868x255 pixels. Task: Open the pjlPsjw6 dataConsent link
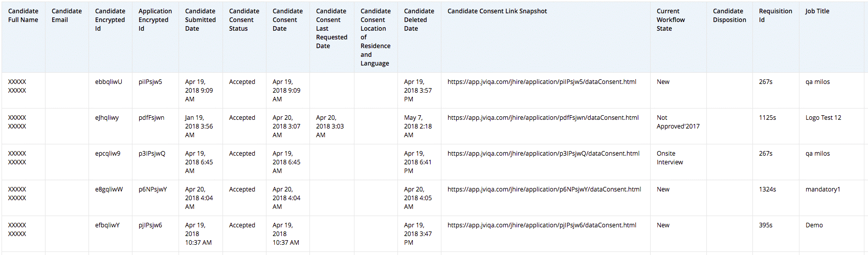coord(542,225)
